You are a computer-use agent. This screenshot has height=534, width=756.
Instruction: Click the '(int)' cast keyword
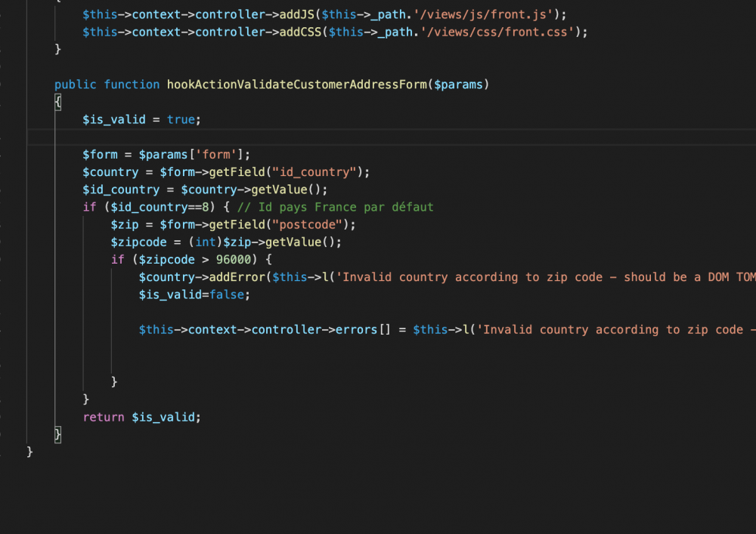[x=206, y=242]
